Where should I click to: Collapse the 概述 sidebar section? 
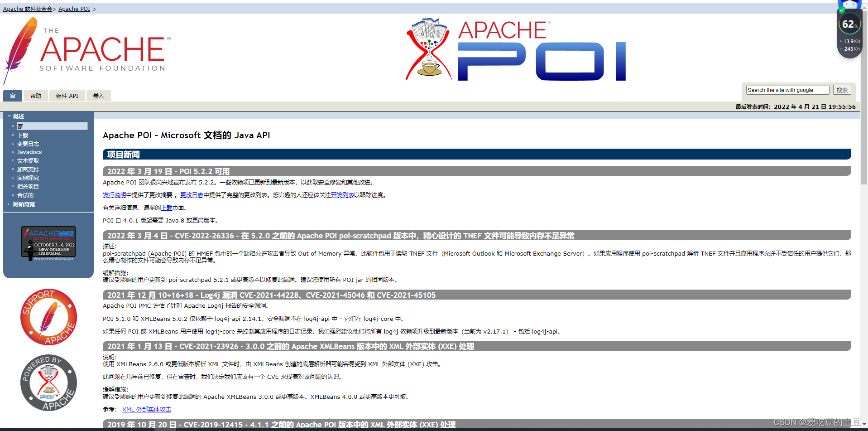[x=9, y=116]
